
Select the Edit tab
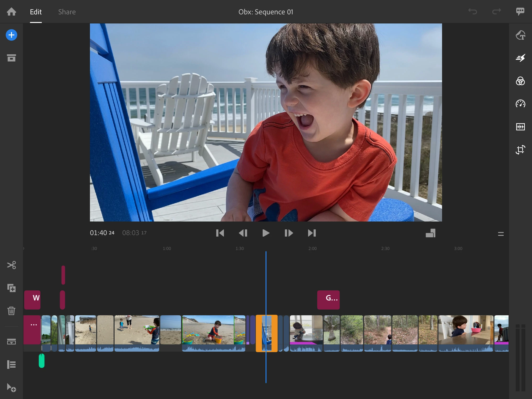(36, 12)
